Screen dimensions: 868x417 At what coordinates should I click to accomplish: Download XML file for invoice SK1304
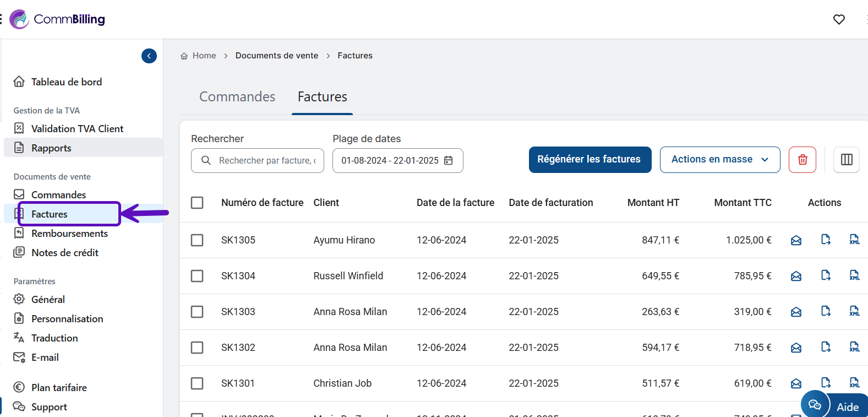(854, 275)
